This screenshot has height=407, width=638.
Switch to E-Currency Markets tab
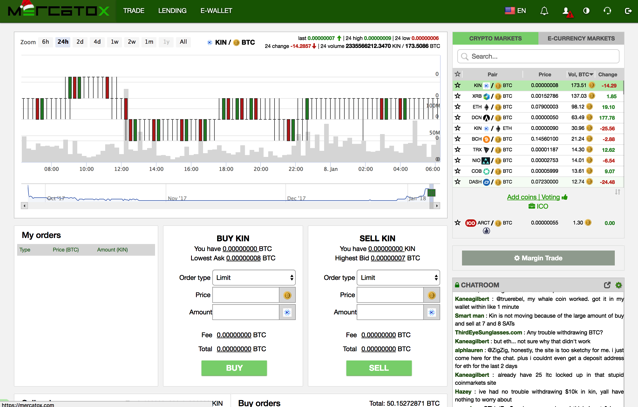(581, 38)
